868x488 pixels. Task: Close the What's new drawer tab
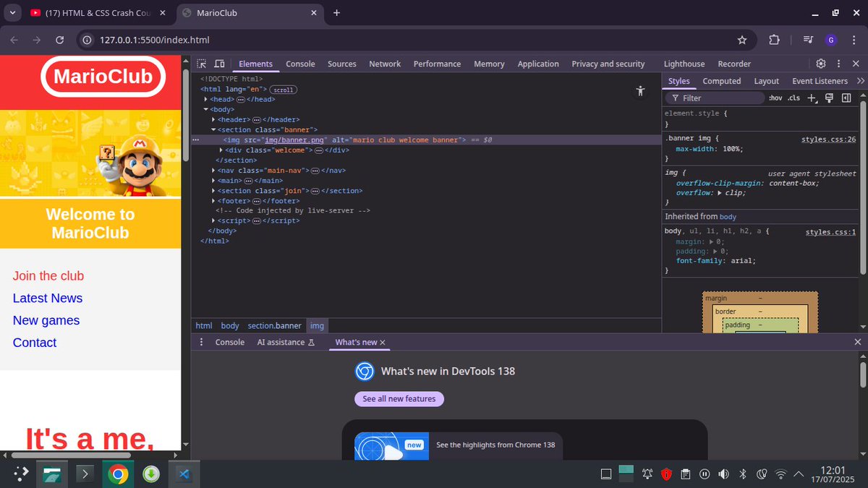click(383, 343)
